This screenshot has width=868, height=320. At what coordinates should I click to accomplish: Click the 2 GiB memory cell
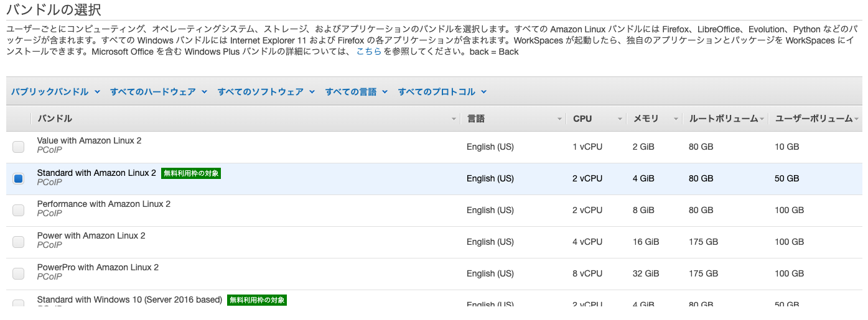click(x=643, y=147)
